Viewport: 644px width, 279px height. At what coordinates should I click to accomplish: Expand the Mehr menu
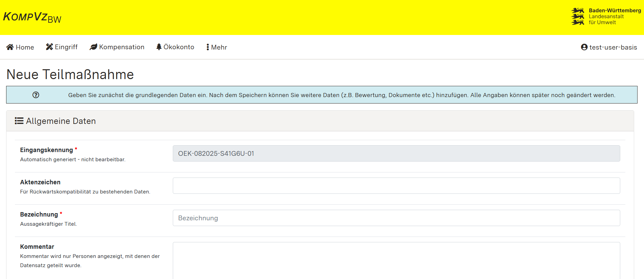point(219,47)
